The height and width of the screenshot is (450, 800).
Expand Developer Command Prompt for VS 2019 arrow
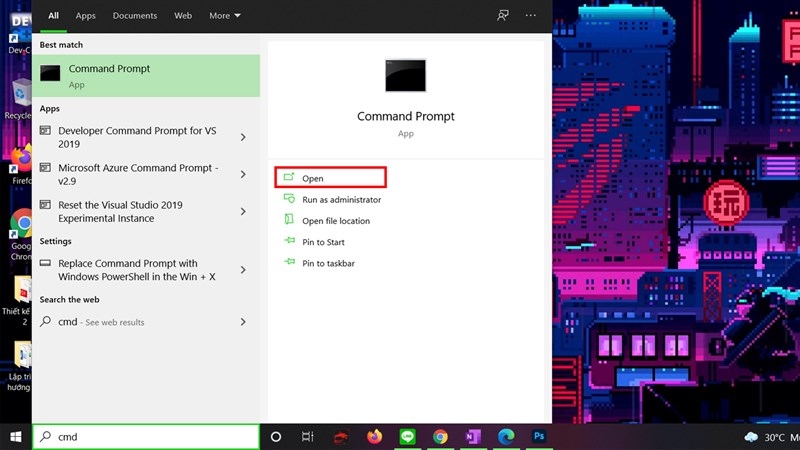[243, 137]
